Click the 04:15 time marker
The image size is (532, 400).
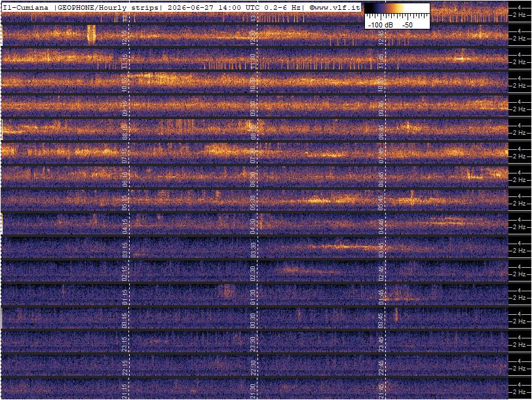click(x=124, y=226)
